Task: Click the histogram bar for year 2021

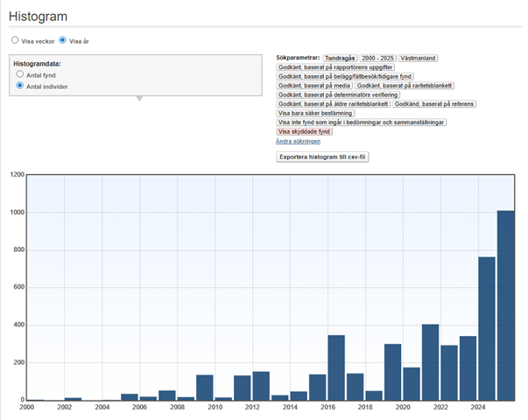Action: click(430, 362)
